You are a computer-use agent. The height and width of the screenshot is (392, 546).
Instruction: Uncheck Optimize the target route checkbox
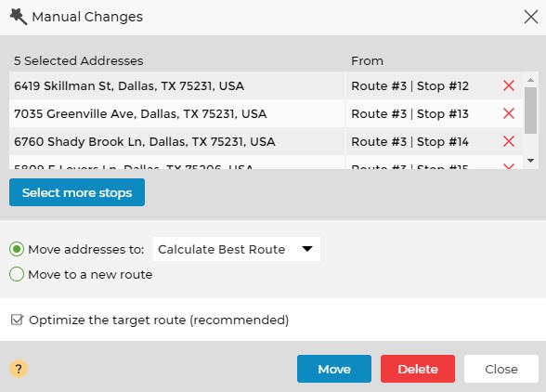(x=17, y=320)
